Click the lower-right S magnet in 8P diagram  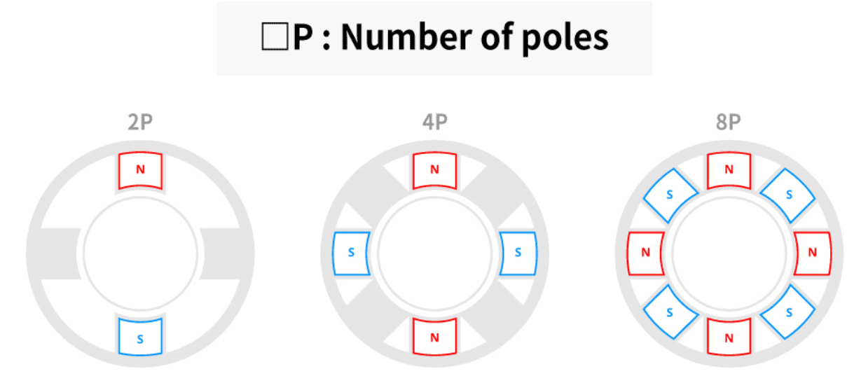coord(788,312)
